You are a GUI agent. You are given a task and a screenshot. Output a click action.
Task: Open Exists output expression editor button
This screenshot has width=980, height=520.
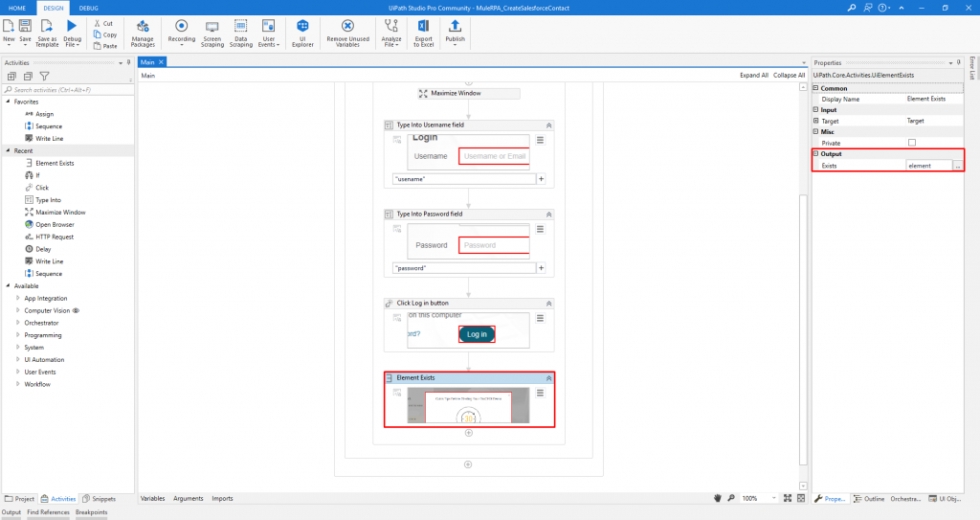click(957, 166)
